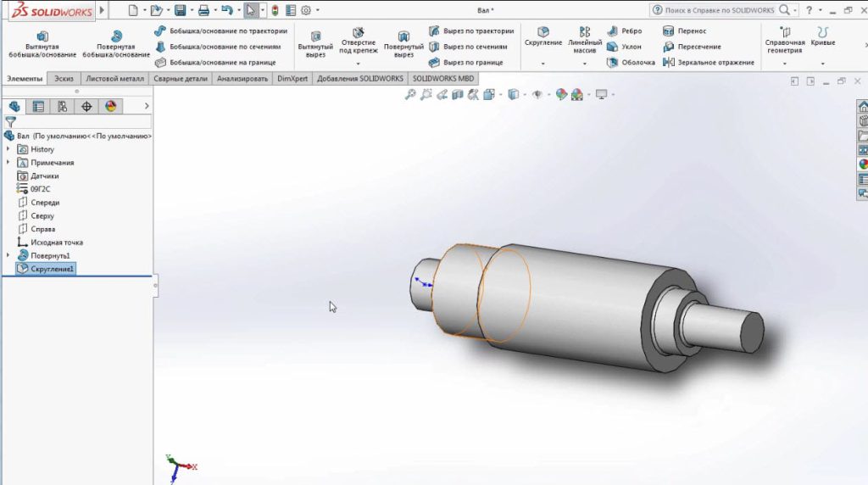Switch to the Листовой металл tab
This screenshot has height=485, width=868.
[114, 79]
